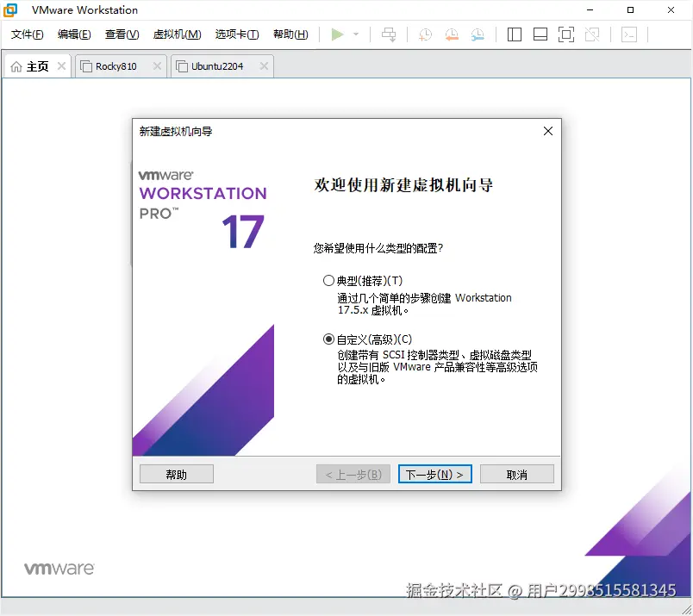Viewport: 693px width, 616px height.
Task: Open the 选项卡(T) menu
Action: (x=237, y=34)
